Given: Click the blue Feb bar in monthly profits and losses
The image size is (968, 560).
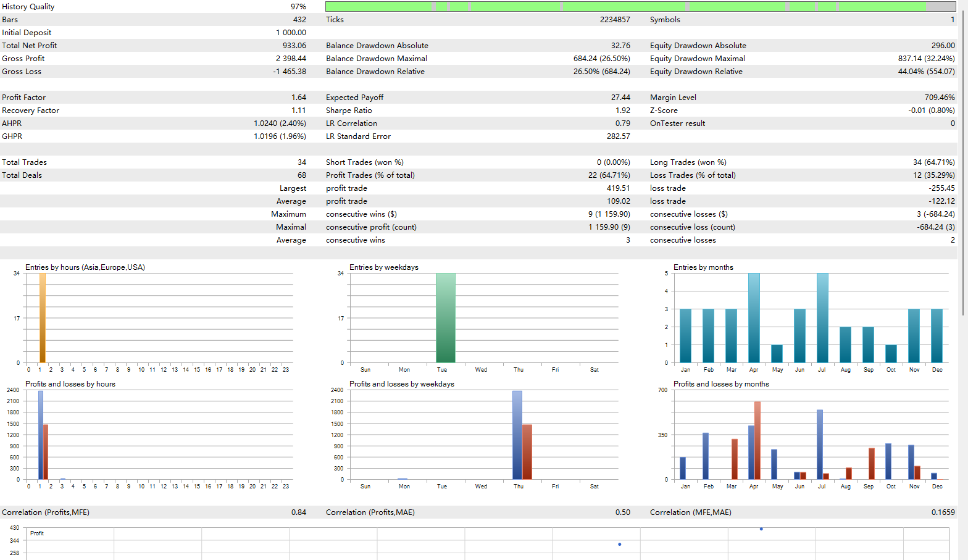Looking at the screenshot, I should pos(706,456).
